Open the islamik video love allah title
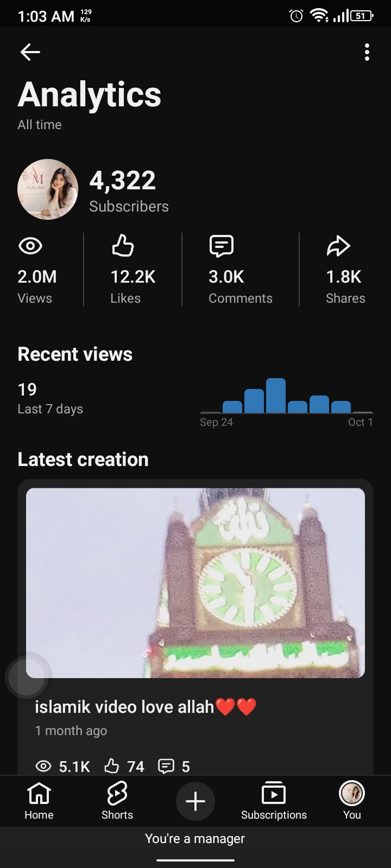Screen dimensions: 391x868 pyautogui.click(x=146, y=707)
